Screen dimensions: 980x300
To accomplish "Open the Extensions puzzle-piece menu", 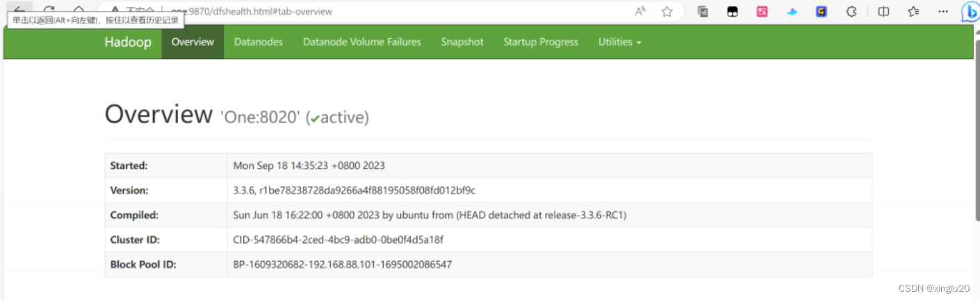I will (x=851, y=11).
